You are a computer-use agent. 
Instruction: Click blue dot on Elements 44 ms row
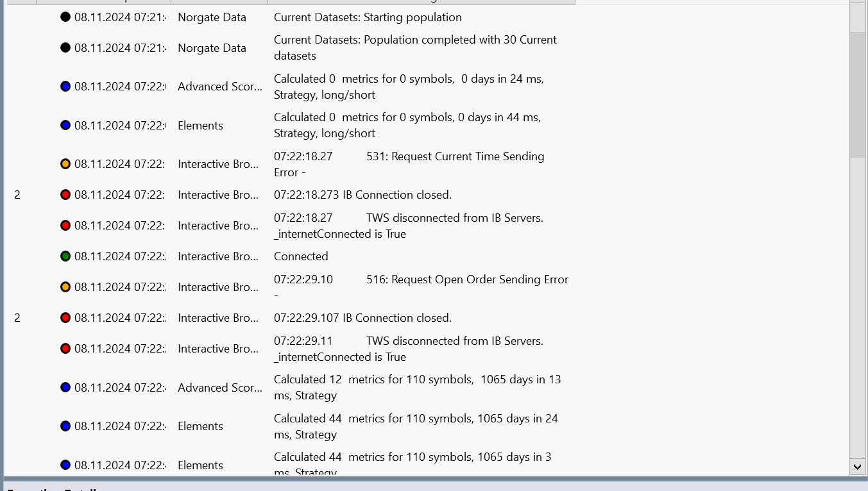click(65, 126)
